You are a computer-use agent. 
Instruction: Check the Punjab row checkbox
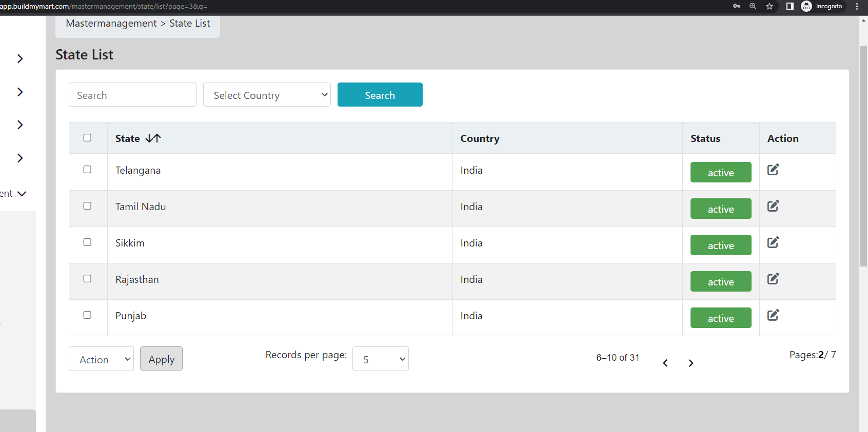(x=87, y=315)
